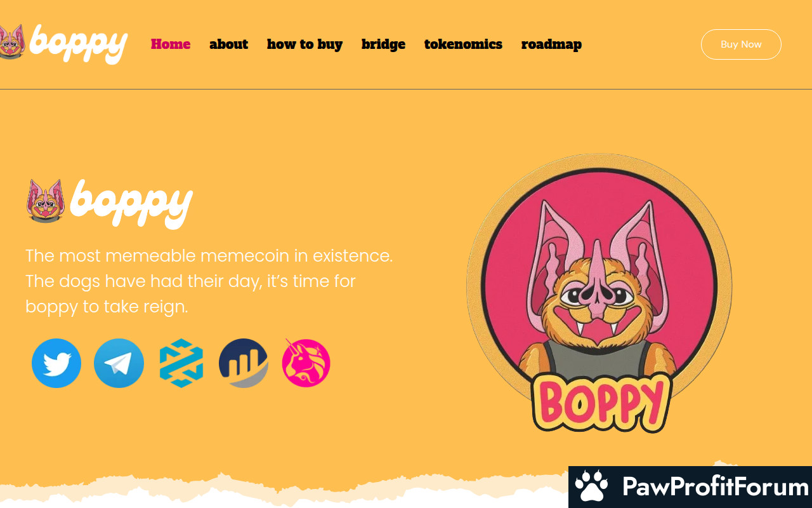Click the large boppy wordmark in hero

(x=131, y=203)
